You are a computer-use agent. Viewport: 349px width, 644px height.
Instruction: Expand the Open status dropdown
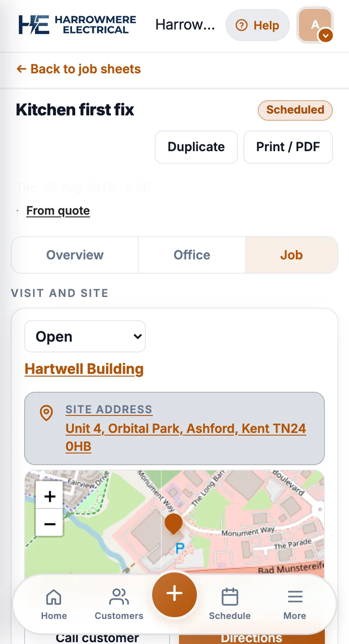tap(85, 336)
